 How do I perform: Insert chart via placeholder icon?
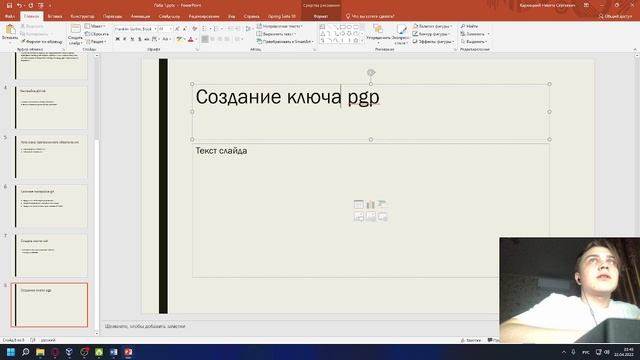click(371, 204)
